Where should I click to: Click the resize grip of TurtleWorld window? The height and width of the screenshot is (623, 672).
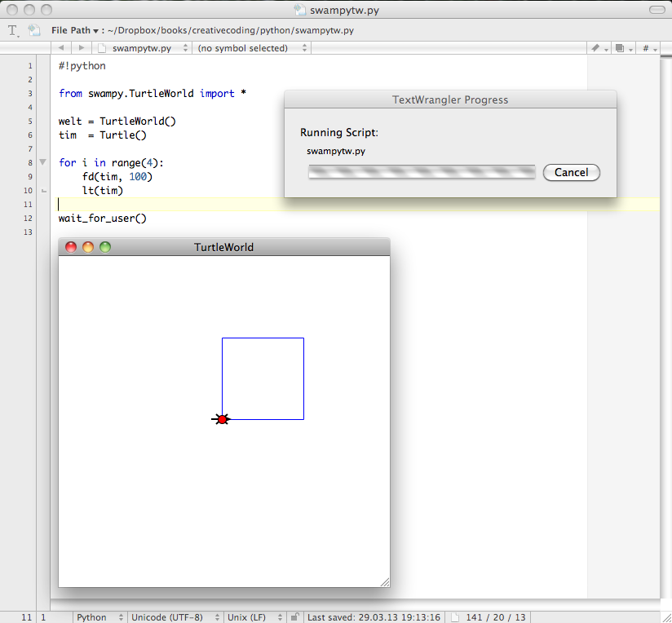pos(385,582)
